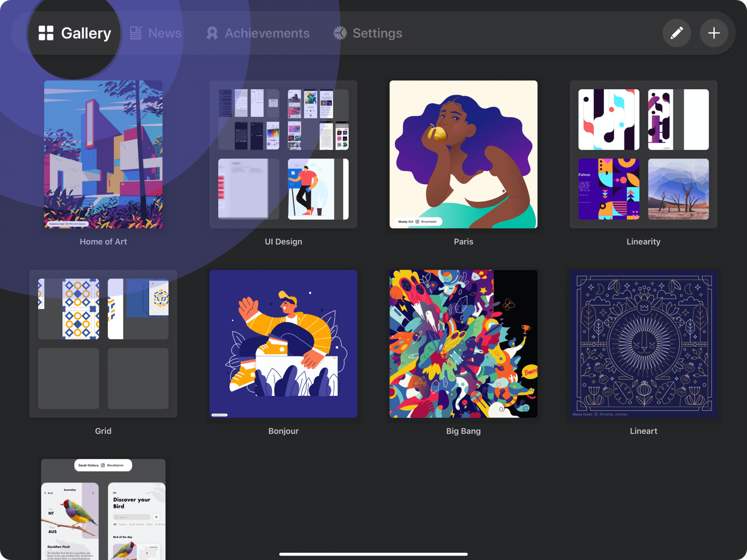Create a new document with the plus button
The width and height of the screenshot is (747, 560).
point(714,33)
